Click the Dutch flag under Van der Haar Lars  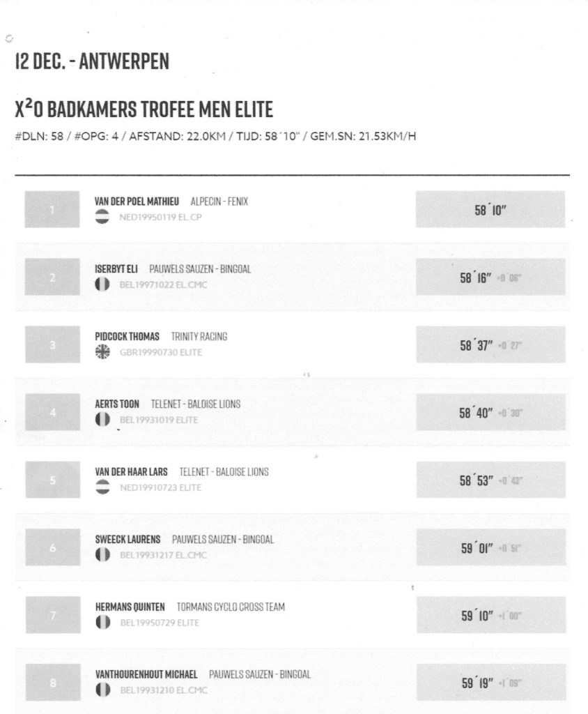tap(102, 487)
